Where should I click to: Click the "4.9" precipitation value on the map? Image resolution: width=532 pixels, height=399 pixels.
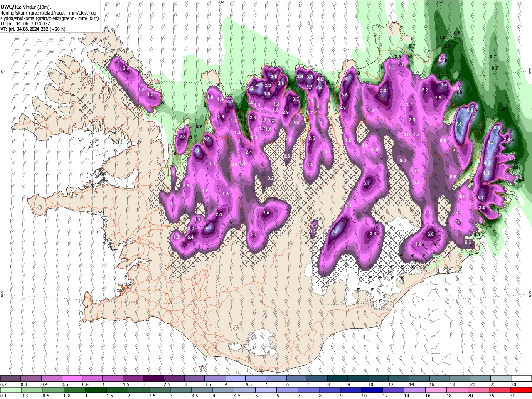(x=487, y=163)
